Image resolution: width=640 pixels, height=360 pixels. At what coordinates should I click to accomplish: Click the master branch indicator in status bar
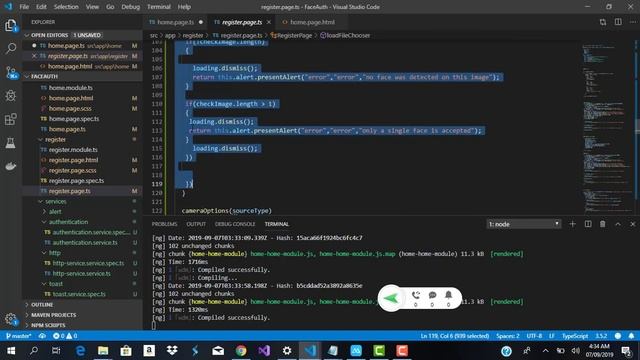19,336
